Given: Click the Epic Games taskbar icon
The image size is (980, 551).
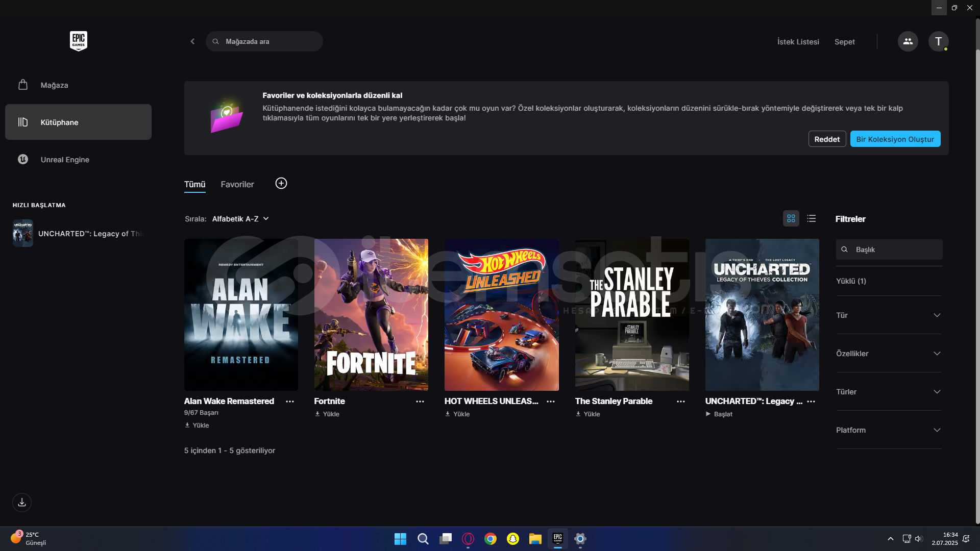Looking at the screenshot, I should tap(558, 539).
